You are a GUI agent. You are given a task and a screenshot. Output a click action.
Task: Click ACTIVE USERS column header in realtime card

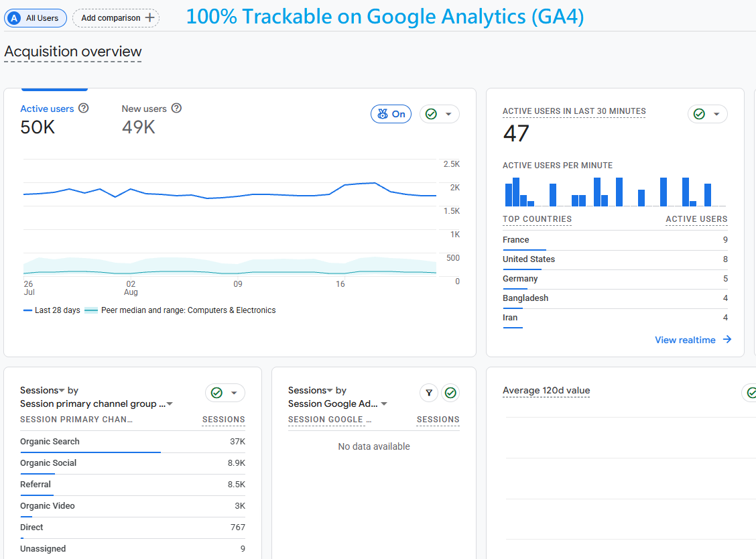(x=696, y=219)
